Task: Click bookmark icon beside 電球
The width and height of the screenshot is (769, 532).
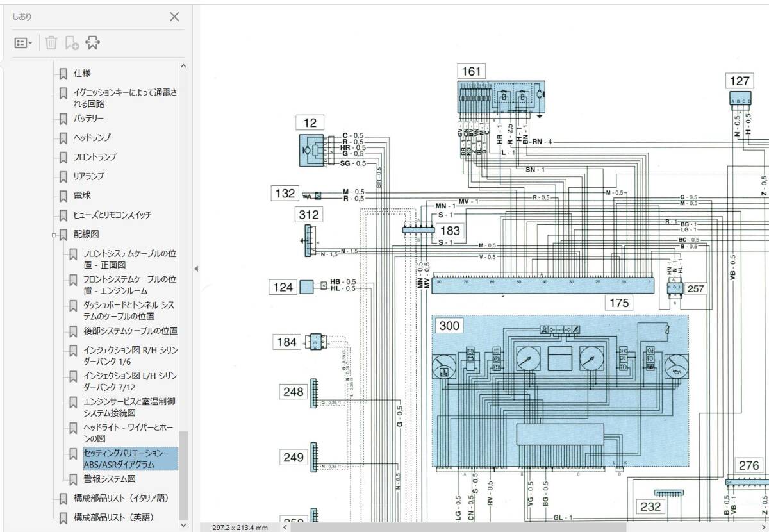Action: pos(63,195)
